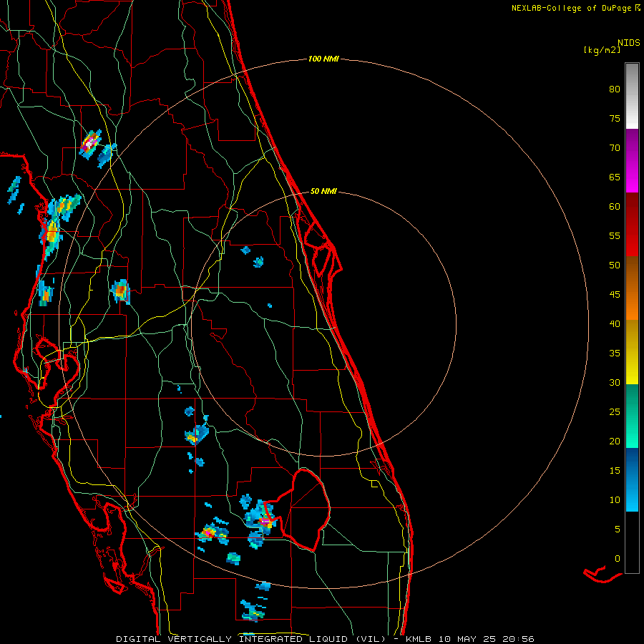This screenshot has height=644, width=644.
Task: Click the 75 value on the VIL scale
Action: 615,119
